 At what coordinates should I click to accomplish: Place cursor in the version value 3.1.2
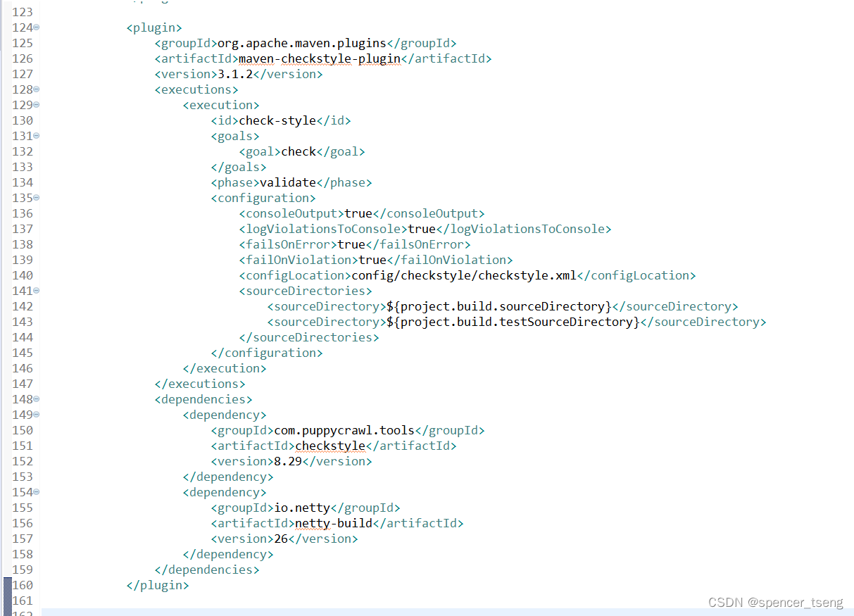[x=234, y=73]
